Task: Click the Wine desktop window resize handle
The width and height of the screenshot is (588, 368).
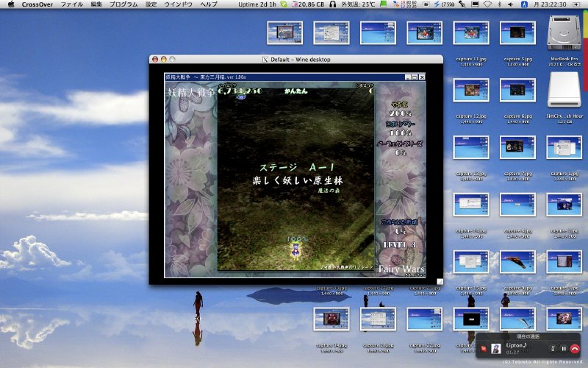Action: [440, 281]
